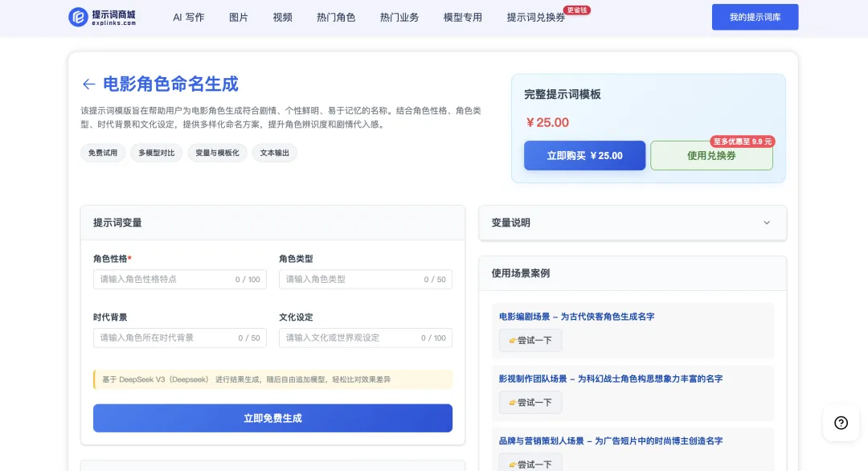Click 立即购买 ¥25.00 button

tap(584, 155)
